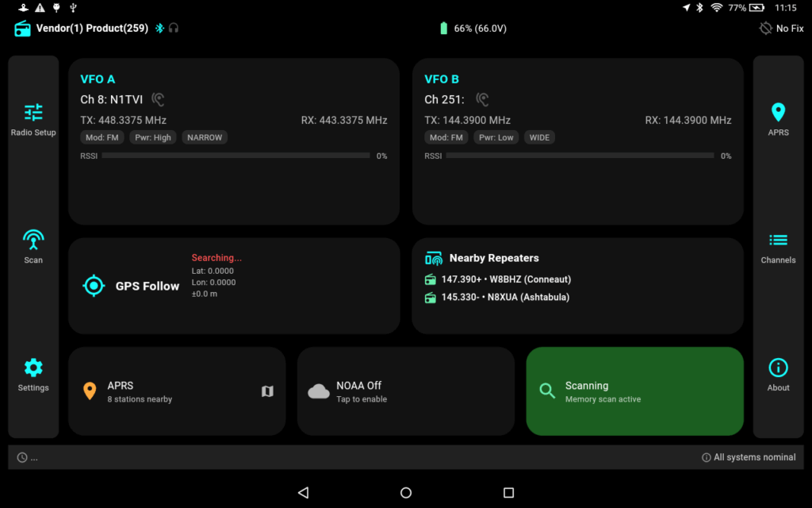Tap the Android Recents square button
The width and height of the screenshot is (812, 508).
(x=508, y=492)
